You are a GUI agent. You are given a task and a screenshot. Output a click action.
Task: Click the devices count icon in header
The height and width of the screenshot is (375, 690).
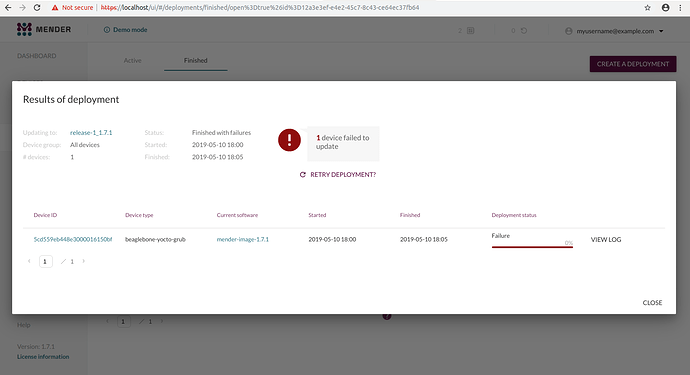470,31
